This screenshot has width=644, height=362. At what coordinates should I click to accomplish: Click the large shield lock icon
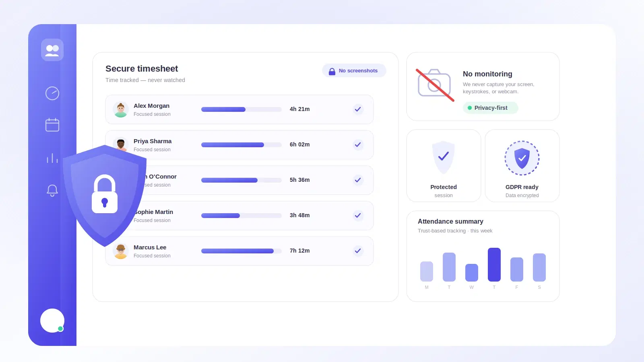click(x=105, y=195)
